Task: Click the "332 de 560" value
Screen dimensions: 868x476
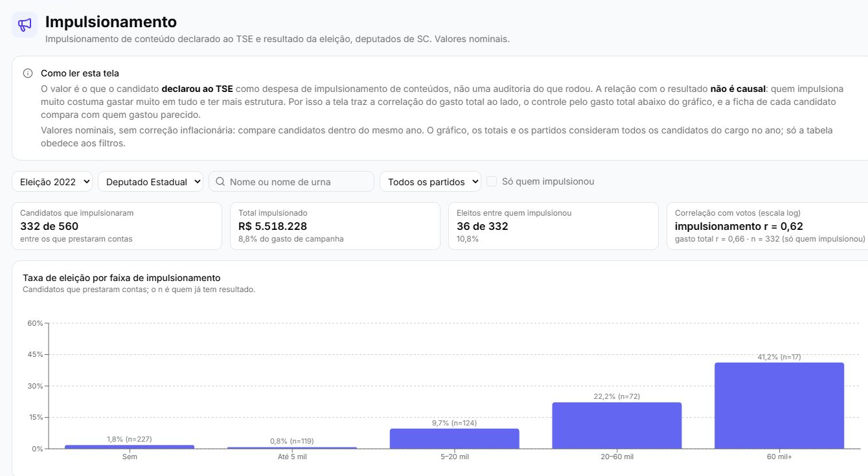Action: pyautogui.click(x=49, y=226)
